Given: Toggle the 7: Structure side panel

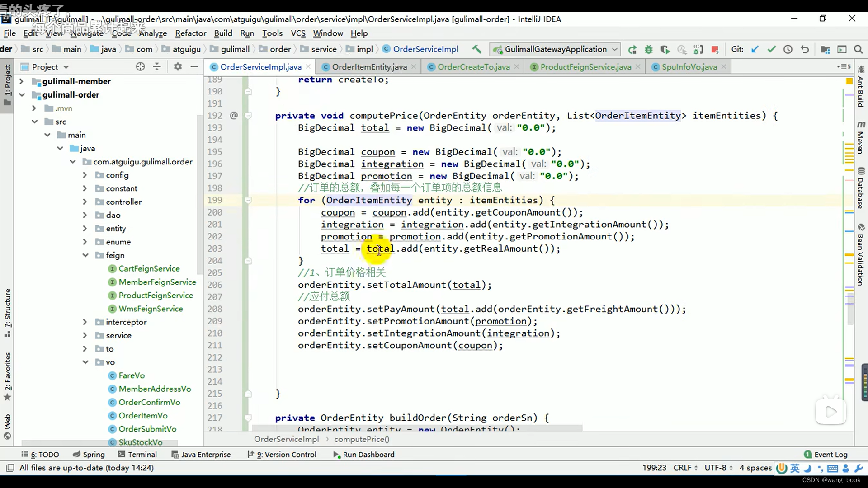Looking at the screenshot, I should [x=7, y=313].
